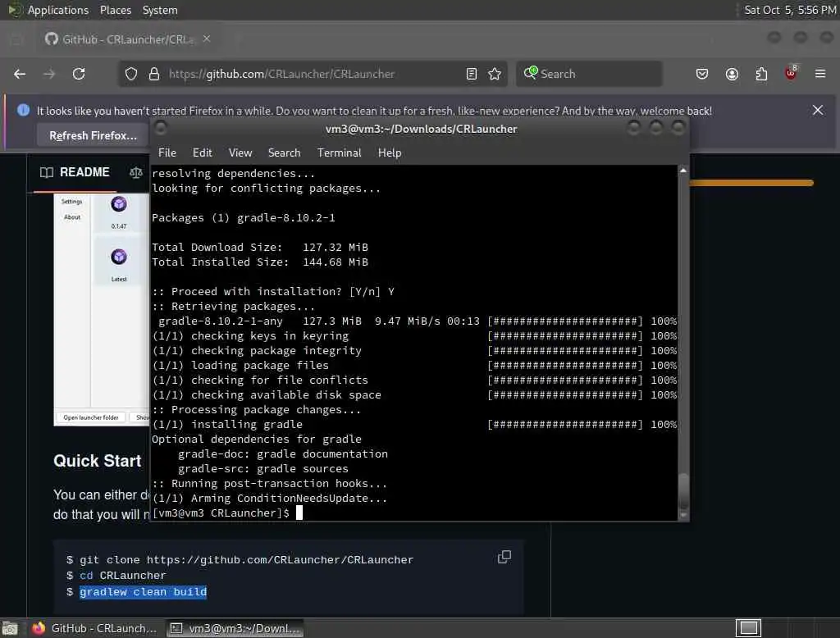Click the README book icon
Image resolution: width=840 pixels, height=638 pixels.
tap(47, 172)
